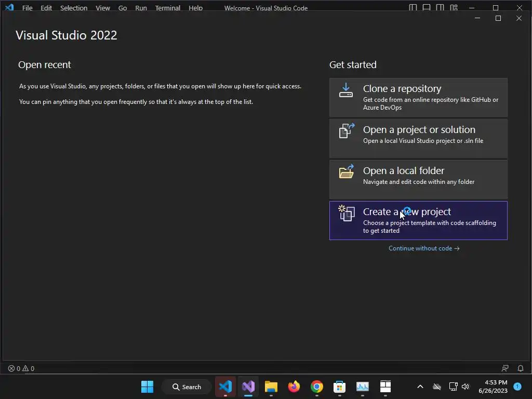Click warnings count in VS Code status bar
Viewport: 532px width, 399px height.
click(28, 368)
